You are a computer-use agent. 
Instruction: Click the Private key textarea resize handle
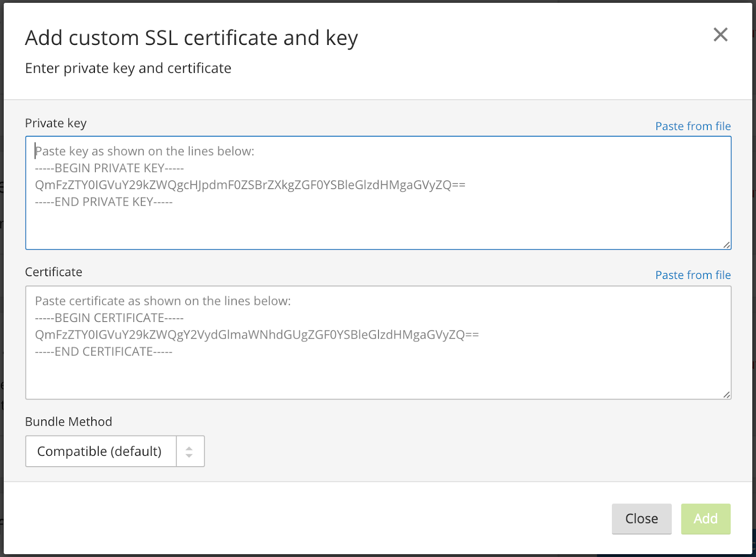(727, 245)
